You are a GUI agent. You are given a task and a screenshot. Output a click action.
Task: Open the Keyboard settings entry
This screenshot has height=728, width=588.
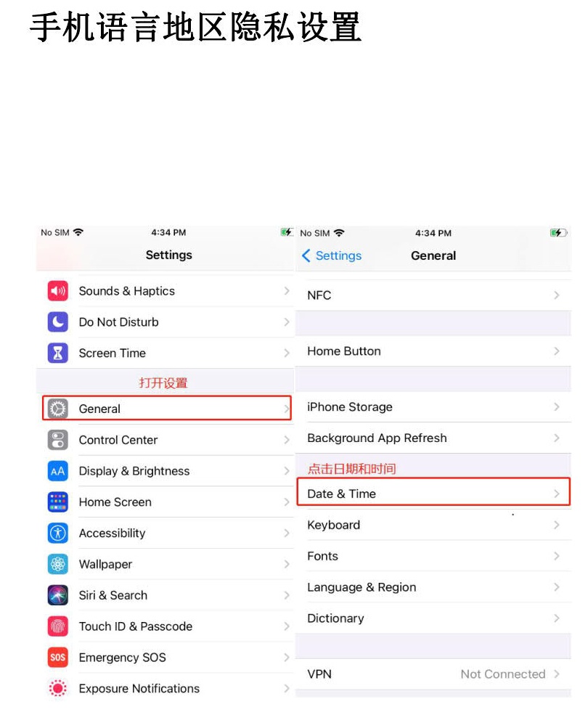(433, 525)
